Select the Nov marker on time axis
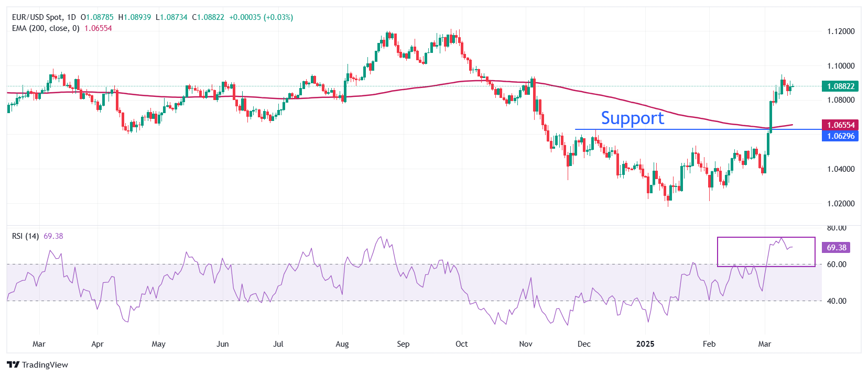Image resolution: width=868 pixels, height=376 pixels. tap(525, 344)
